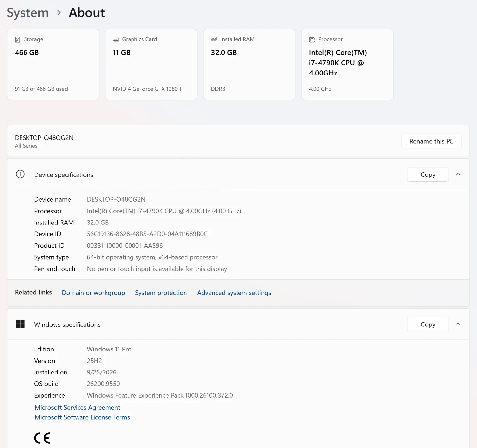This screenshot has width=477, height=448.
Task: Collapse the Windows specifications section
Action: [x=458, y=324]
